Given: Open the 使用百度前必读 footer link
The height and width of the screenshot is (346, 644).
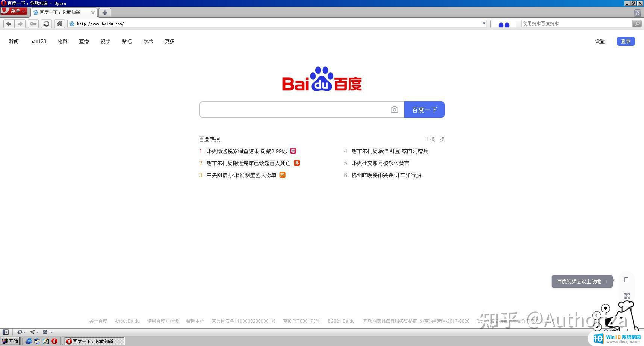Looking at the screenshot, I should (163, 321).
